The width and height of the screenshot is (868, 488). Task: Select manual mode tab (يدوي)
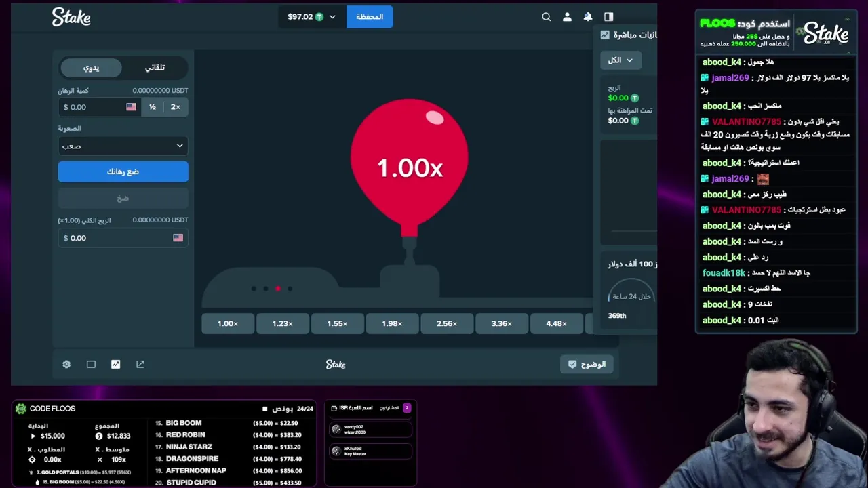coord(91,68)
